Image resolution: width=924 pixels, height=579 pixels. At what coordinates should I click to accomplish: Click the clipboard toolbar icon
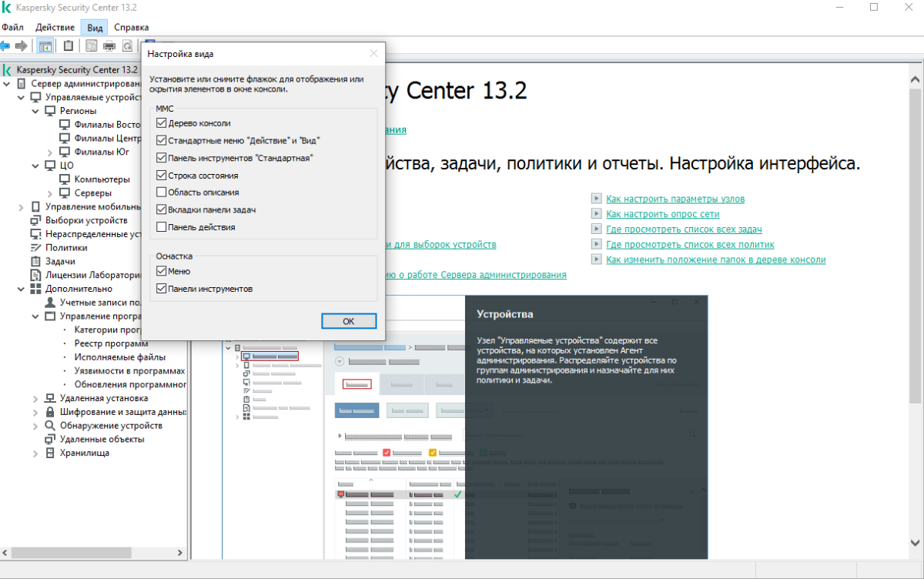click(x=69, y=46)
